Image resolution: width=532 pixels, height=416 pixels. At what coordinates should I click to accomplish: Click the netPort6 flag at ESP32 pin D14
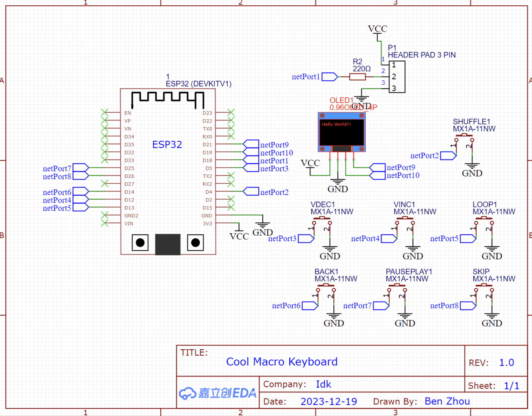pos(81,191)
